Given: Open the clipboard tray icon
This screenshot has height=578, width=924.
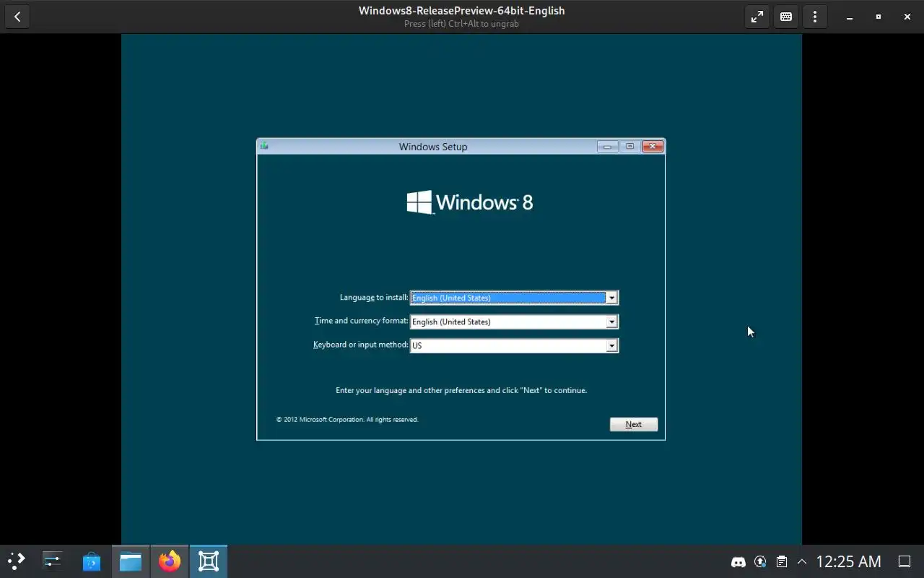Looking at the screenshot, I should point(781,561).
